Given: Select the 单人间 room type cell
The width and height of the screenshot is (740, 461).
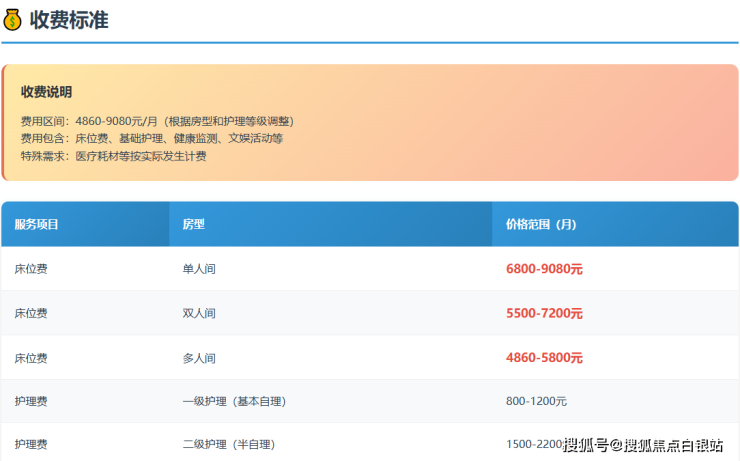Looking at the screenshot, I should (198, 269).
